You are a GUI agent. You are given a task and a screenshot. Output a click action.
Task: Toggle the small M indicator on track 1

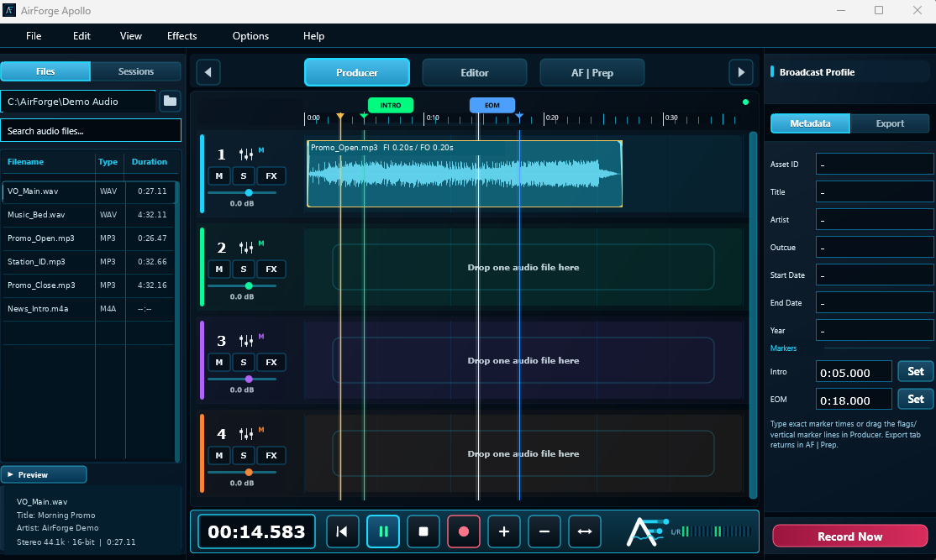pyautogui.click(x=260, y=150)
